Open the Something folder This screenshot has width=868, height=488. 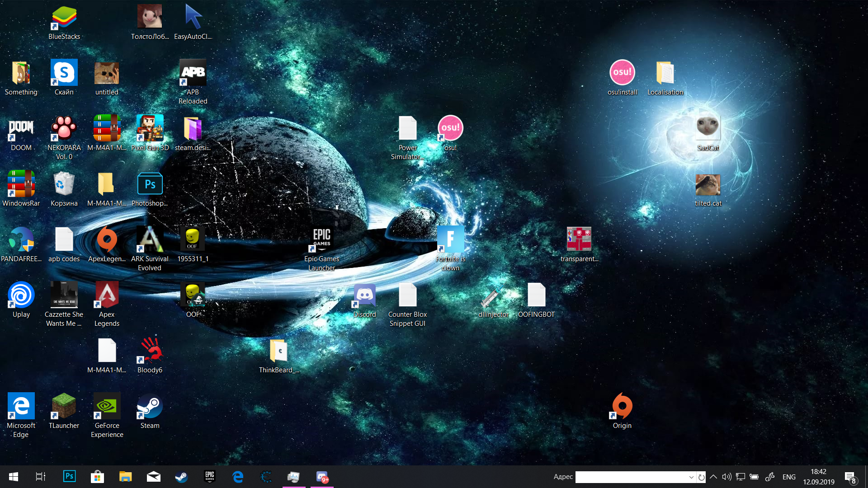21,78
